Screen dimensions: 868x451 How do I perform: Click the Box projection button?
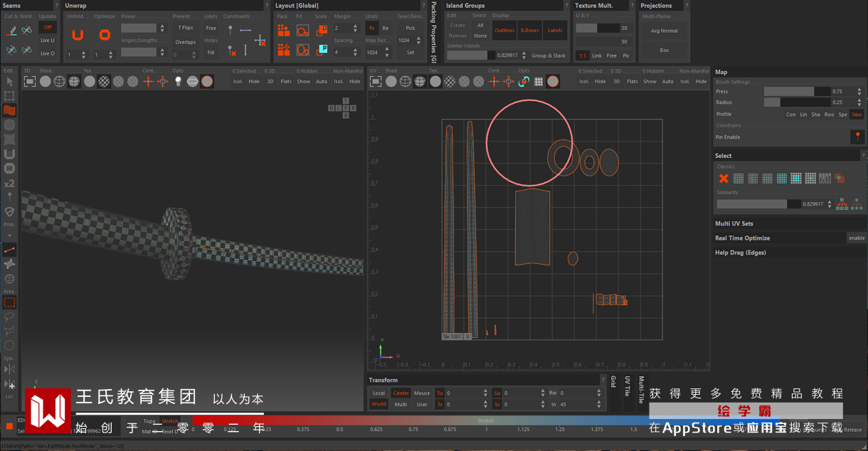(664, 51)
